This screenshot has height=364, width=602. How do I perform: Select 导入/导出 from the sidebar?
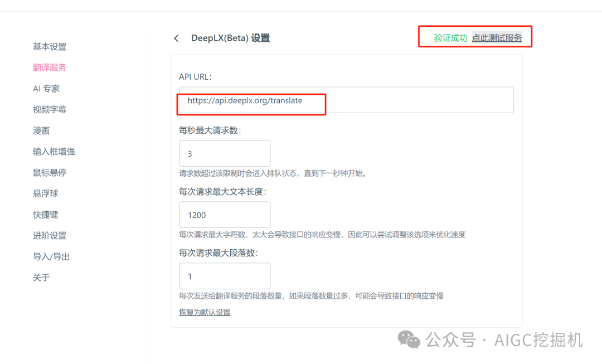coord(51,256)
